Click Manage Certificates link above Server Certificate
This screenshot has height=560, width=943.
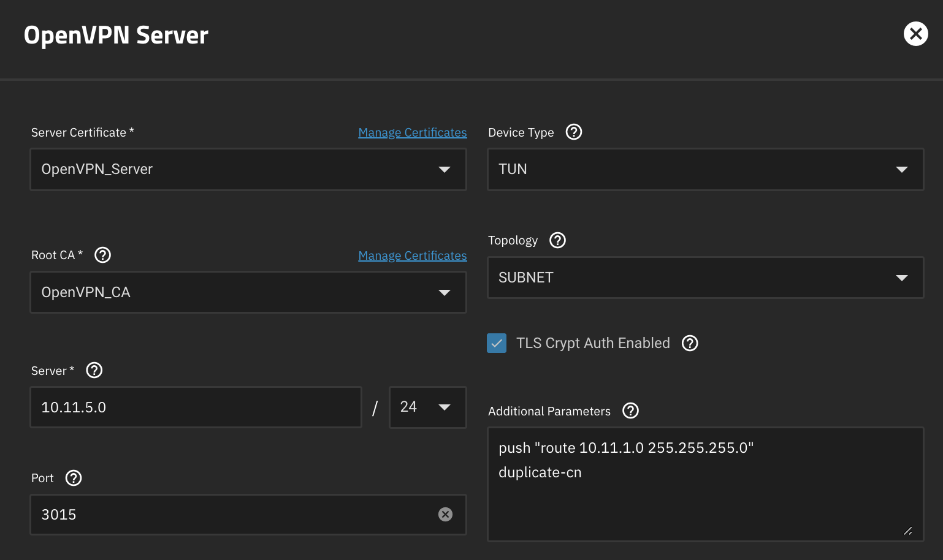(412, 132)
